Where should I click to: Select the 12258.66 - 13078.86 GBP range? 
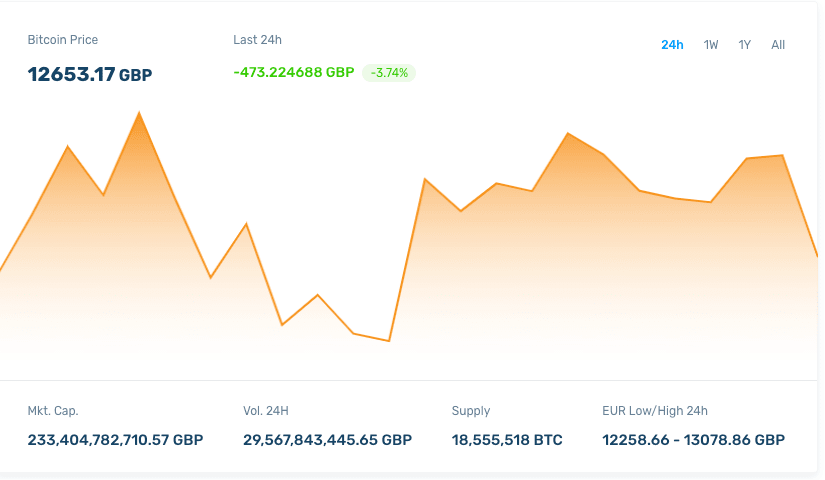[x=693, y=440]
